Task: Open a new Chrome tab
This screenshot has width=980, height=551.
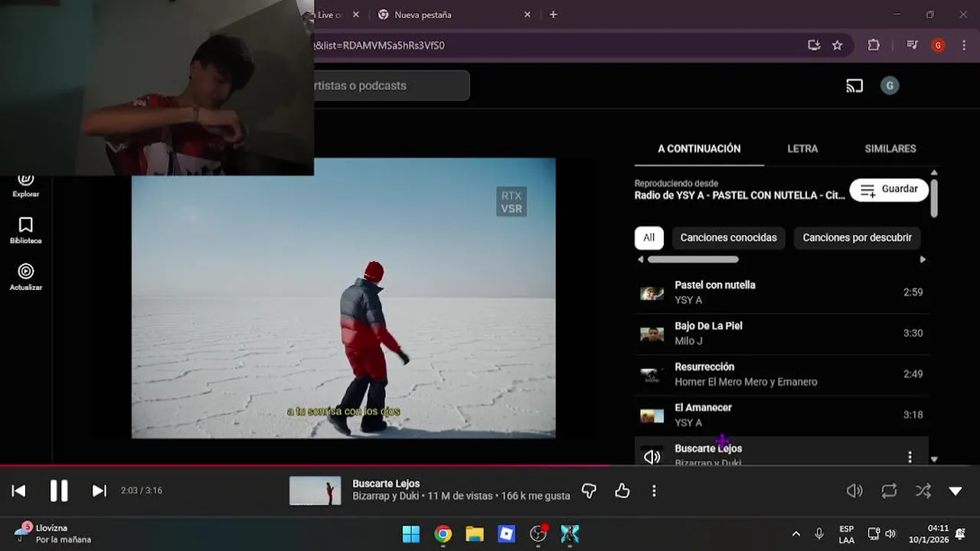Action: click(554, 15)
